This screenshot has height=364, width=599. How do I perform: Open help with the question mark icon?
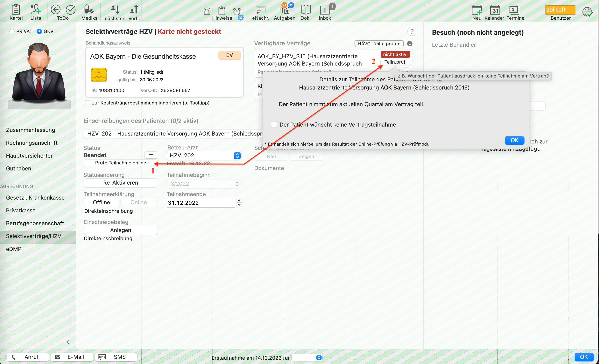[x=411, y=31]
